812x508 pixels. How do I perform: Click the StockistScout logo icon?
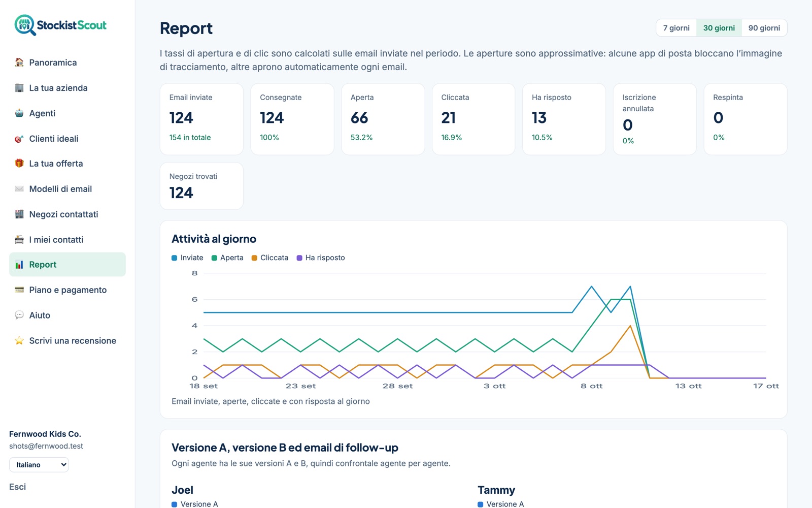tap(25, 25)
